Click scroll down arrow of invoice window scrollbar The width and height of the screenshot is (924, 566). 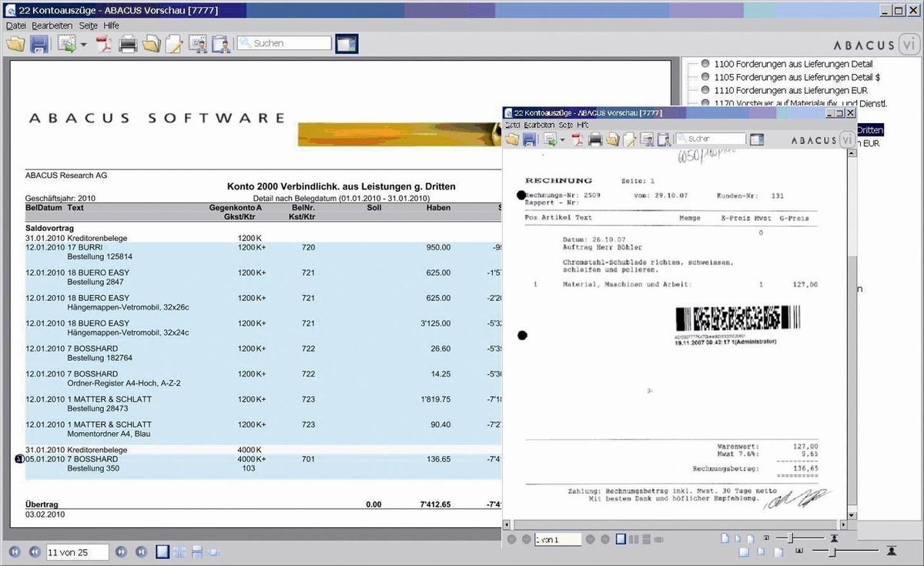[x=852, y=515]
